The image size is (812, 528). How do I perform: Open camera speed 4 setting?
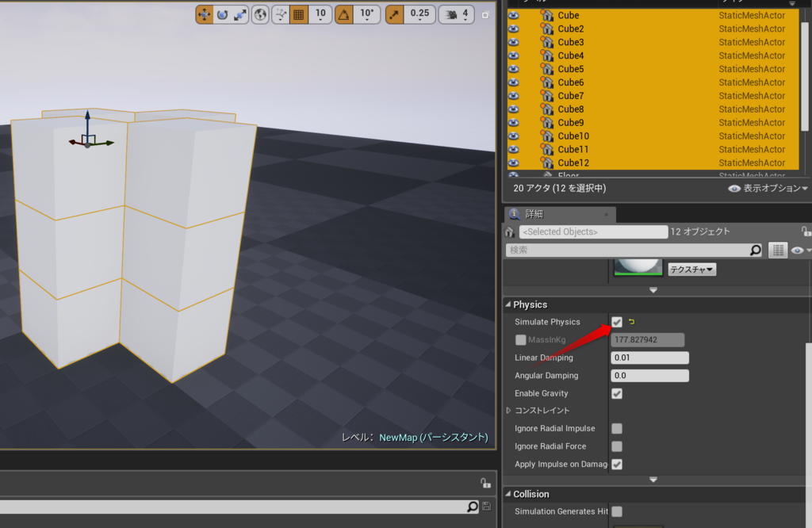coord(457,14)
